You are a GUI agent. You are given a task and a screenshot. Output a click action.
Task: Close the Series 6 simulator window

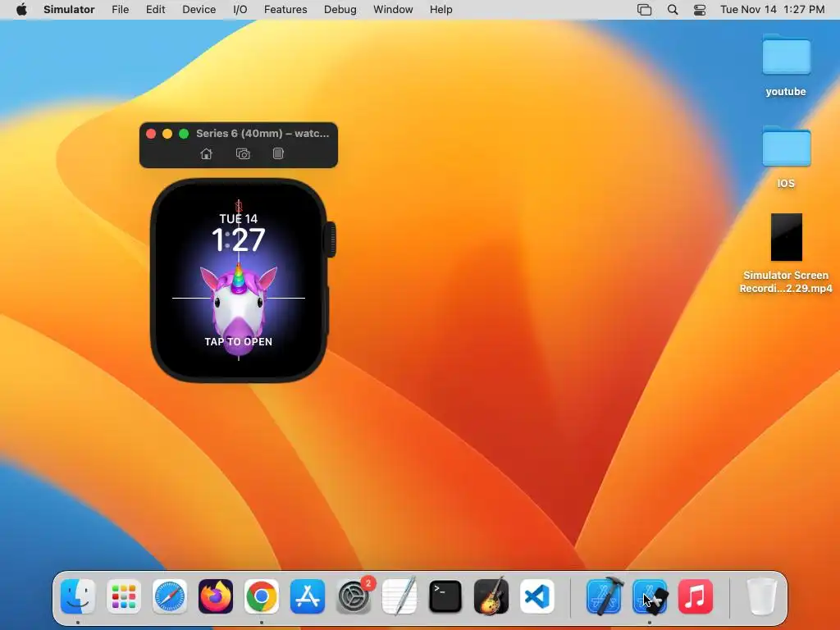tap(151, 134)
